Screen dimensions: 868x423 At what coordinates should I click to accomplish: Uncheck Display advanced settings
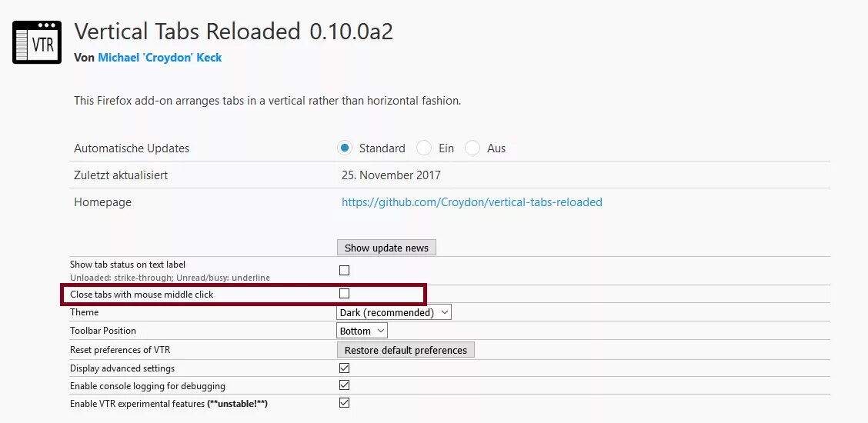point(344,368)
